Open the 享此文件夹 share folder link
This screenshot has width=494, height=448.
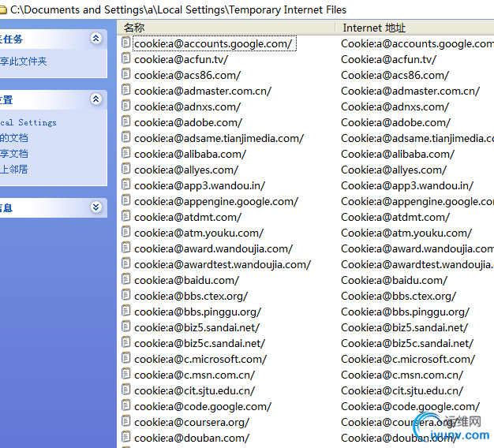click(x=24, y=61)
